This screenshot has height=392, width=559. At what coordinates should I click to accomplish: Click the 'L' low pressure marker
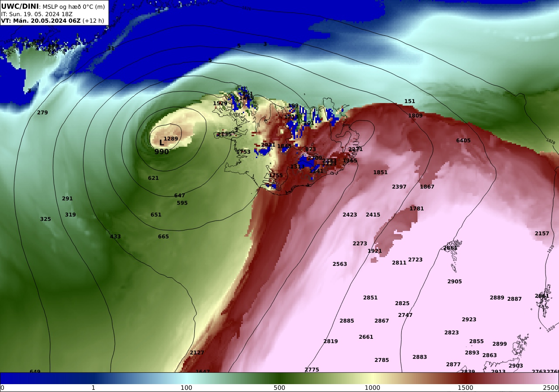coord(162,143)
